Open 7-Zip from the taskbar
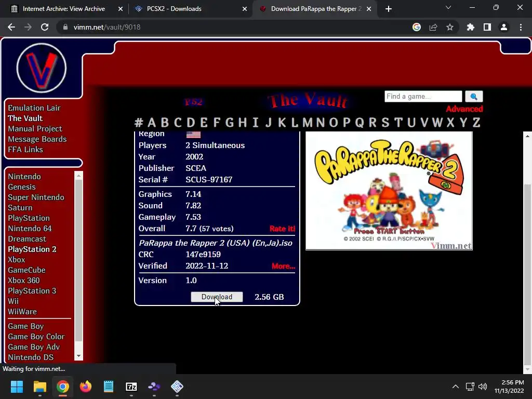The width and height of the screenshot is (532, 399). click(131, 386)
